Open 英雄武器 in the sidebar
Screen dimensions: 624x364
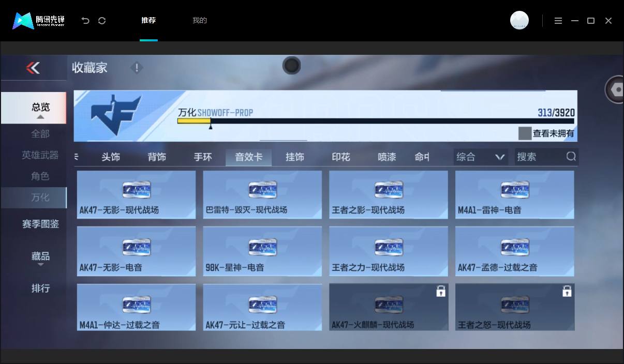tap(40, 155)
